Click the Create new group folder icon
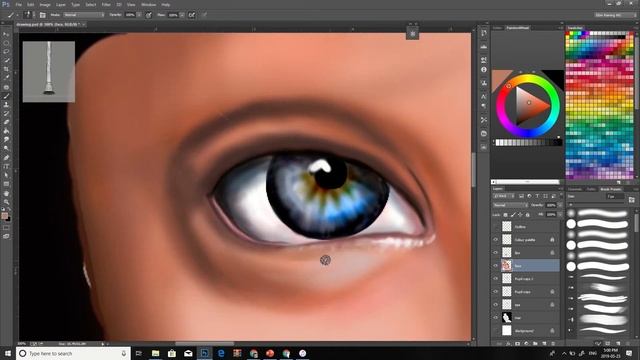Screen dimensions: 640x360 click(x=535, y=344)
